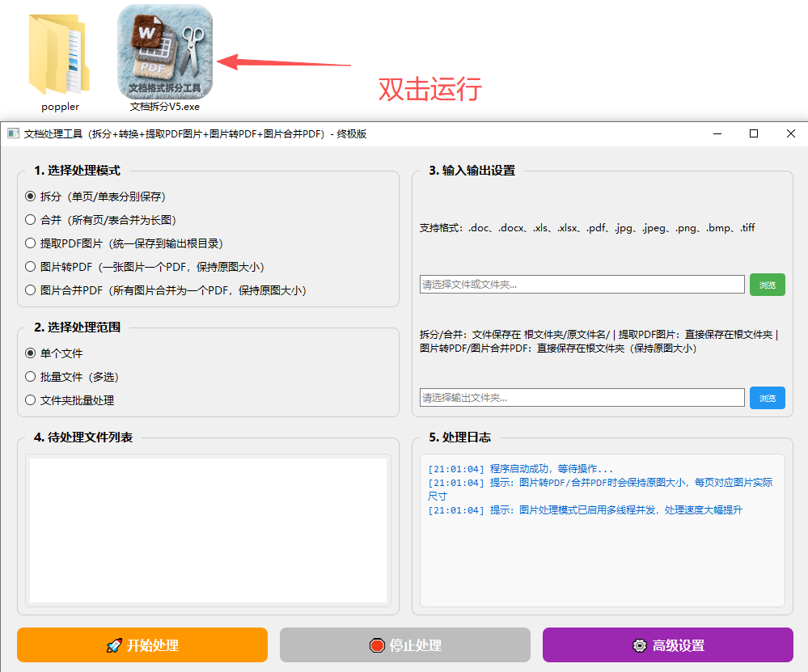Choose 图片合并PDF mode
Screen dimensions: 808x672
pos(31,290)
